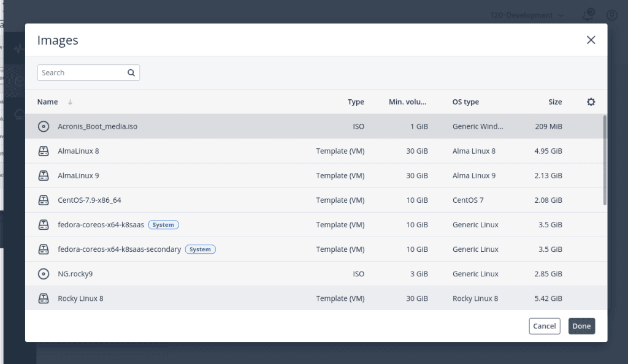Confirm the selection with Done
628x364 pixels.
click(x=581, y=326)
